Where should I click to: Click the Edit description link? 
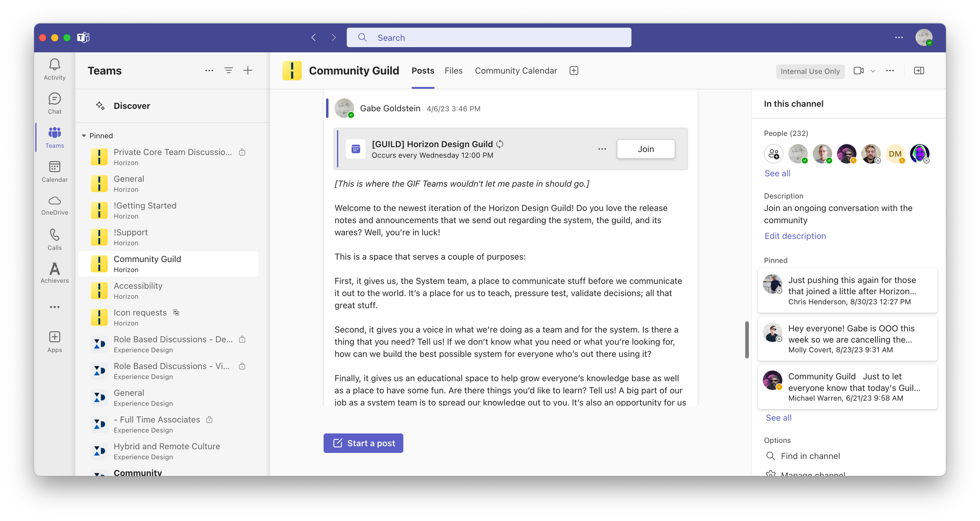[x=795, y=236]
